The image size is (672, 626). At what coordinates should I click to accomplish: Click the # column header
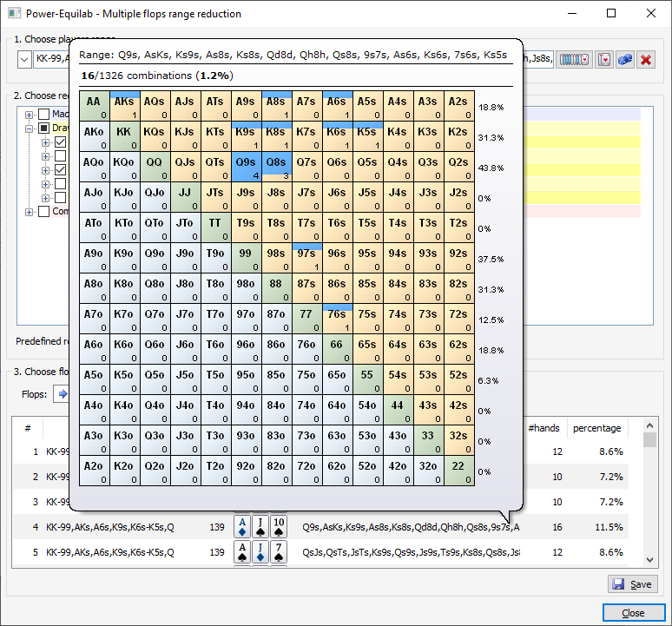coord(28,428)
